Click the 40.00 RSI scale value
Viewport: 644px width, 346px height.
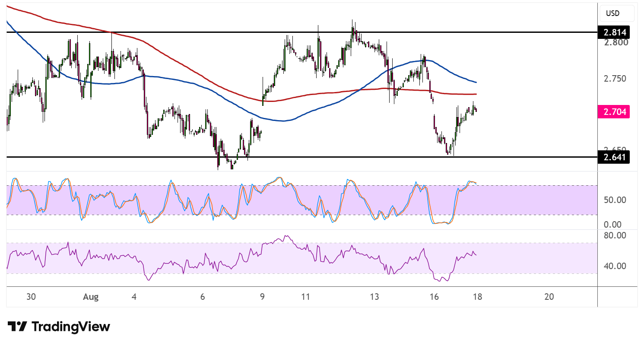point(615,266)
